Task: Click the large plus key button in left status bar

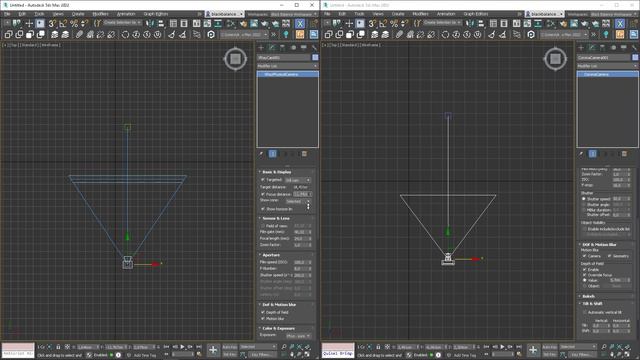Action: coord(213,350)
